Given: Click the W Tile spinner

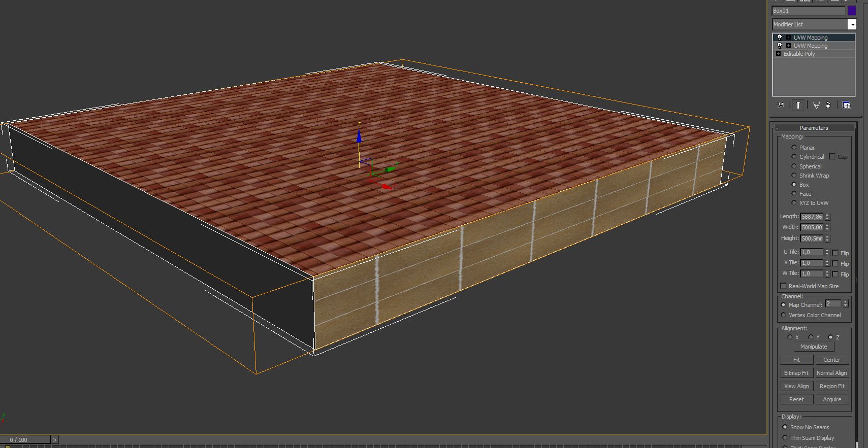Looking at the screenshot, I should point(827,273).
